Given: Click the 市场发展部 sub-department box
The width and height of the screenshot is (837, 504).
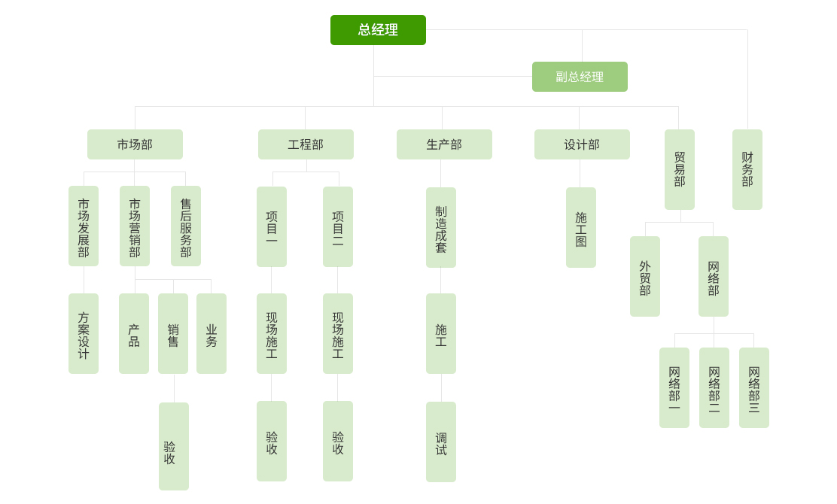Looking at the screenshot, I should click(x=84, y=226).
